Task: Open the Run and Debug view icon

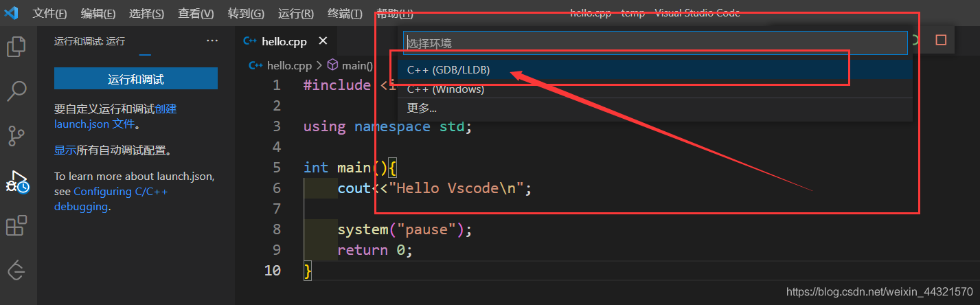Action: 16,181
